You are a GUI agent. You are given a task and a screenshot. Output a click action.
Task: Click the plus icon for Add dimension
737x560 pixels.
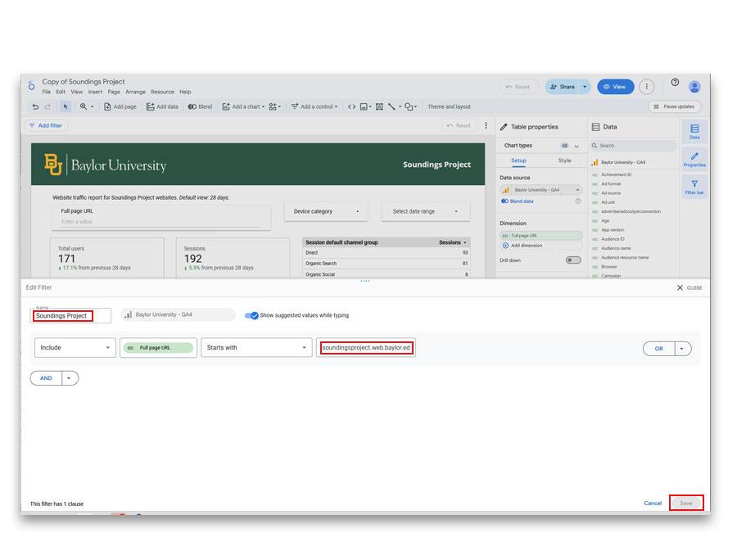click(505, 246)
